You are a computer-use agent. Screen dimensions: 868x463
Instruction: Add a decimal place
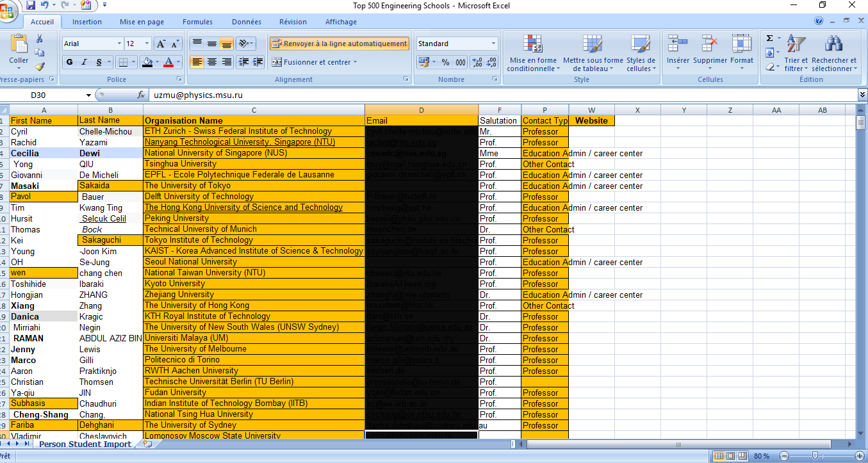[x=477, y=62]
